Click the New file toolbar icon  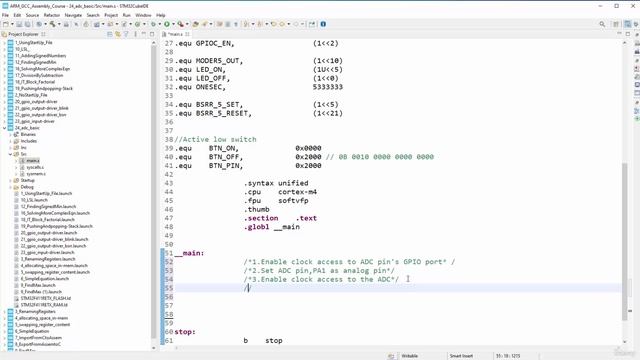pos(6,24)
